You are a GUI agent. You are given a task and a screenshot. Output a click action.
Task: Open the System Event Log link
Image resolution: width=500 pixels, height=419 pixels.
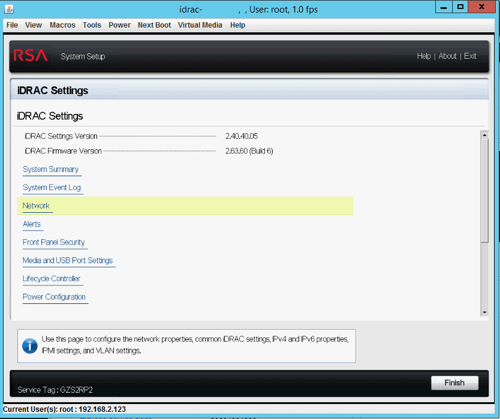52,188
